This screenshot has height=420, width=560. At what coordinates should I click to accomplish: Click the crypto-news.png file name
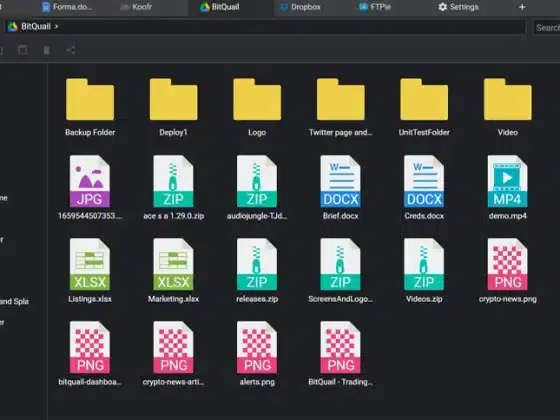508,299
